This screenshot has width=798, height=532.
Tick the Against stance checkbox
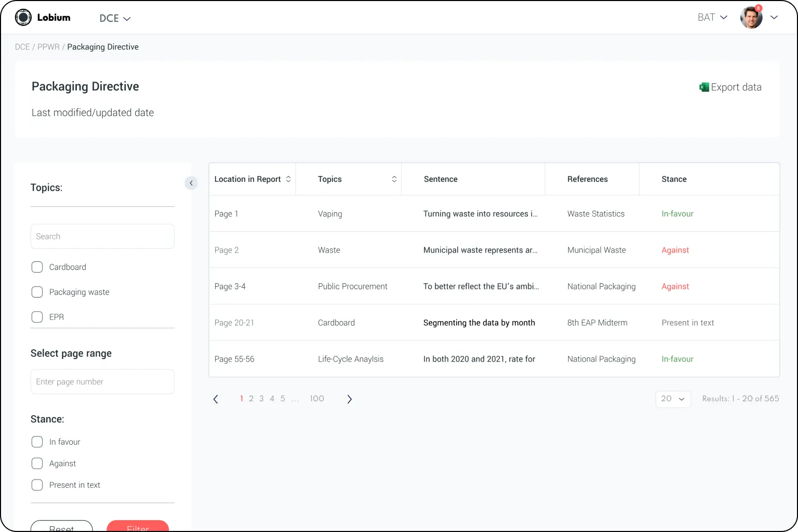point(37,463)
